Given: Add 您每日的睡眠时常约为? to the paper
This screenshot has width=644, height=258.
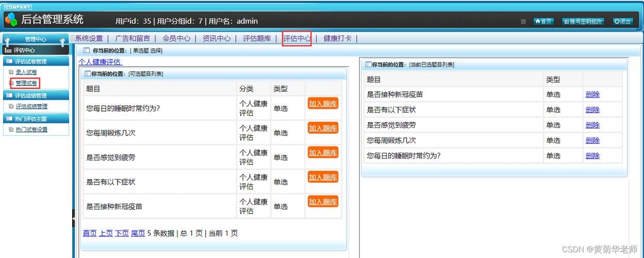Looking at the screenshot, I should (323, 104).
